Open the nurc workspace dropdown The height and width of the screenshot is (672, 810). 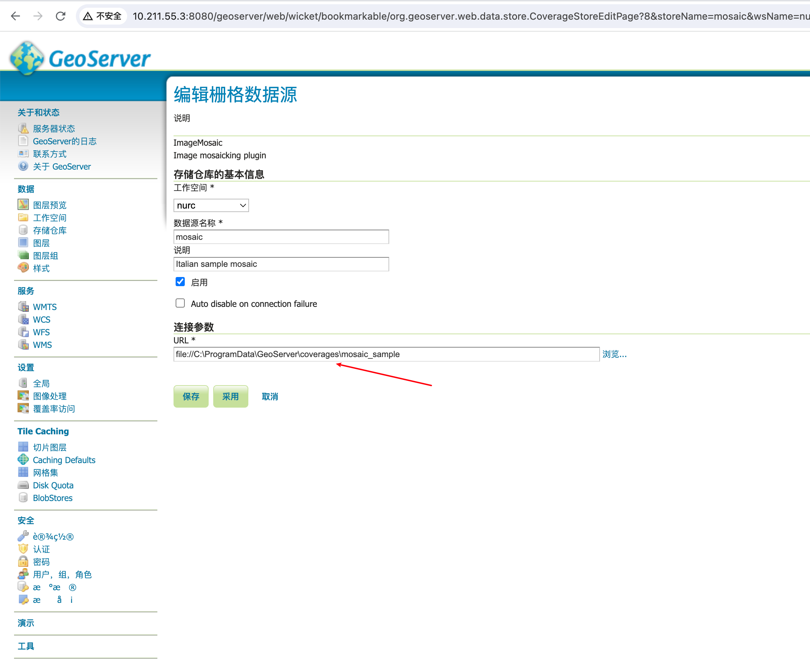pos(211,205)
